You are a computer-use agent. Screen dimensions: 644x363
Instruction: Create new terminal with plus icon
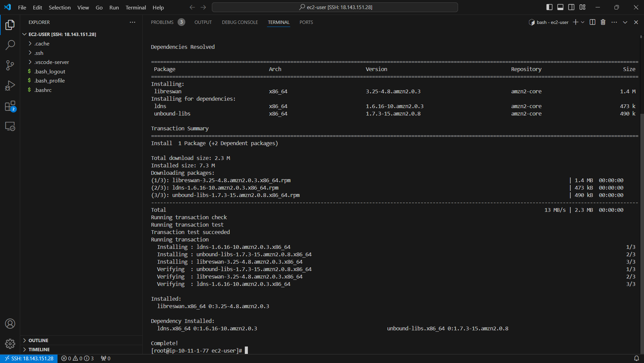point(575,22)
